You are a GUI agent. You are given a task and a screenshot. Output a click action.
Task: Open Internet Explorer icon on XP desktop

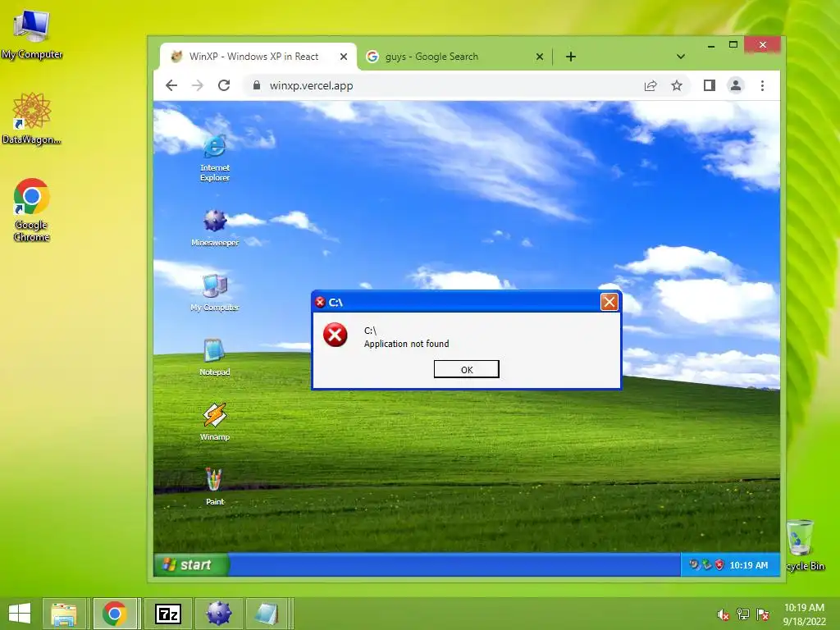click(x=215, y=158)
